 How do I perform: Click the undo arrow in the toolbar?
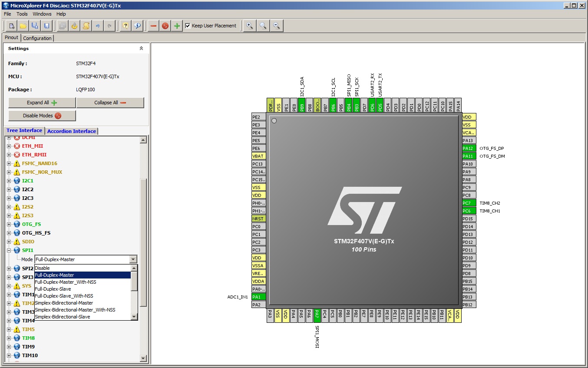point(98,26)
